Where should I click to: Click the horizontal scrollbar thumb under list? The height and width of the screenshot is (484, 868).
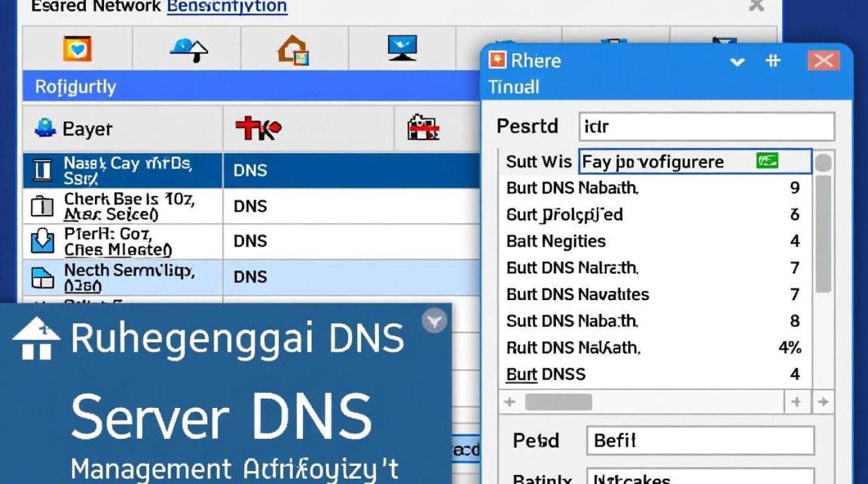(x=558, y=402)
